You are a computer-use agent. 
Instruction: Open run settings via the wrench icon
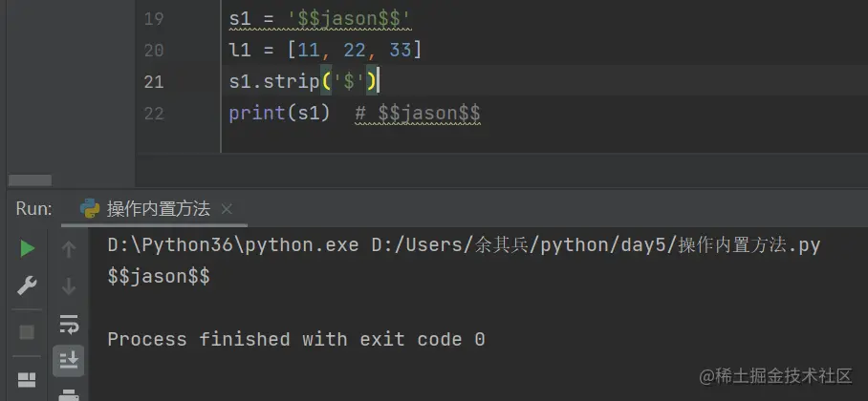click(27, 286)
